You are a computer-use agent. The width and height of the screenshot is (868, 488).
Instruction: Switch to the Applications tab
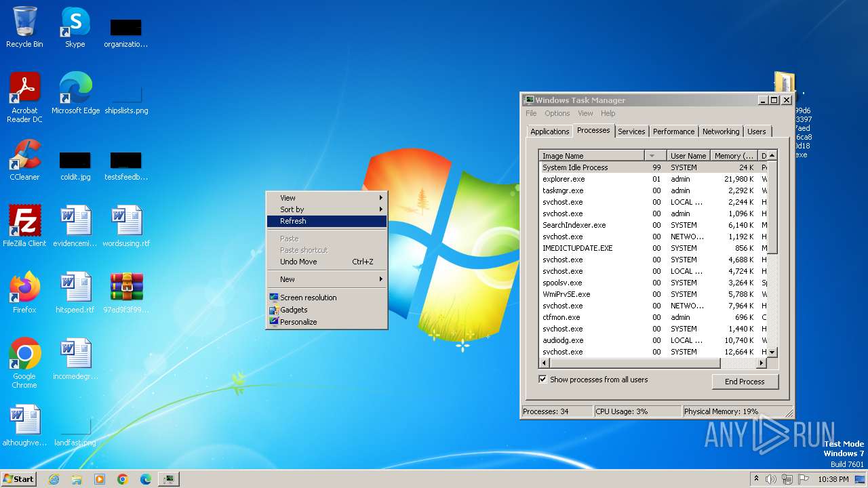coord(550,131)
